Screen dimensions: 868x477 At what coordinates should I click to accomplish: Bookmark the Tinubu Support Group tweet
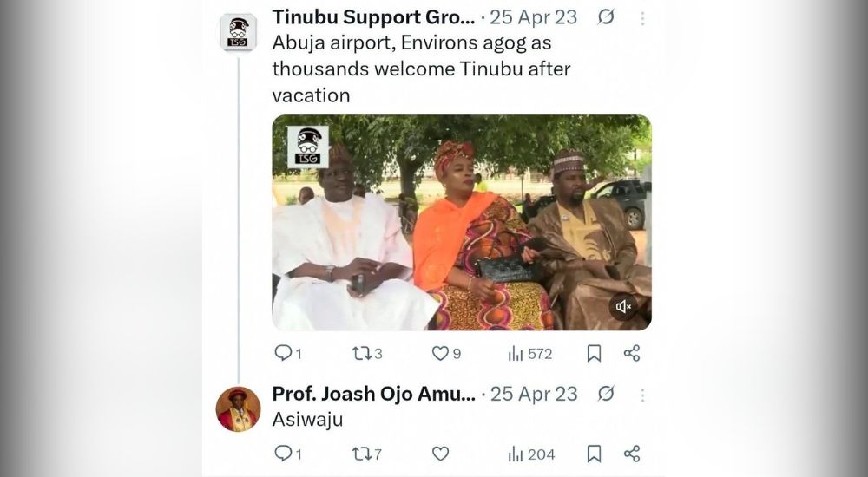pyautogui.click(x=594, y=353)
